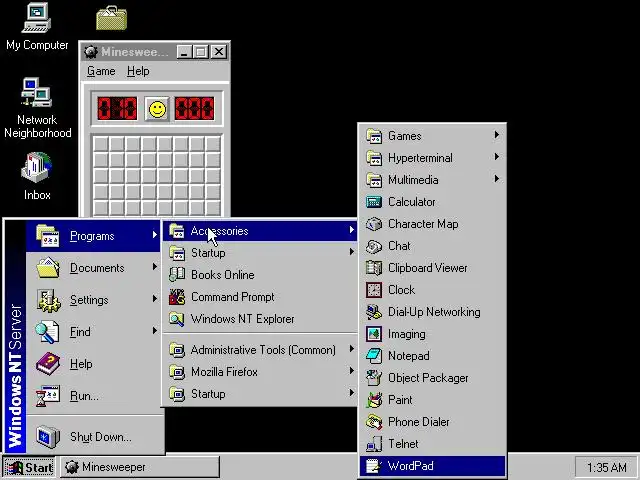Select Programs in the Start menu
The height and width of the screenshot is (480, 640).
point(94,236)
